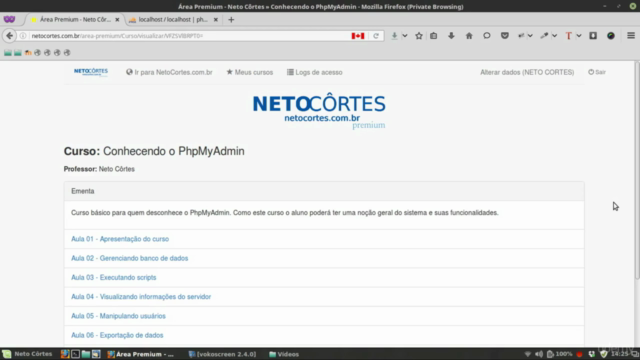This screenshot has height=360, width=640.
Task: Open the Pocket icon in toolbar
Action: [504, 36]
